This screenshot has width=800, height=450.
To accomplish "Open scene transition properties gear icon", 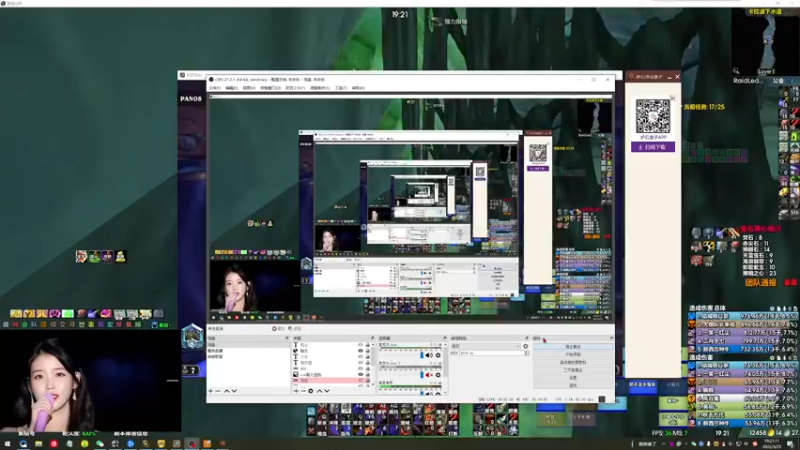I will 526,346.
